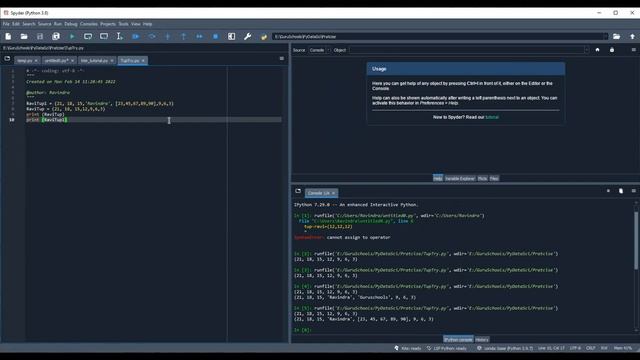Open the Help menu

[147, 24]
